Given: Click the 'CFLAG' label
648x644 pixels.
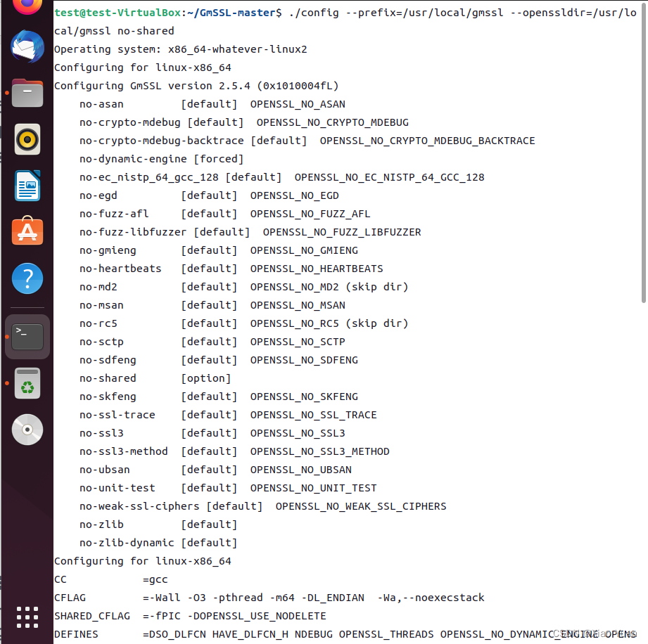Looking at the screenshot, I should point(70,598).
